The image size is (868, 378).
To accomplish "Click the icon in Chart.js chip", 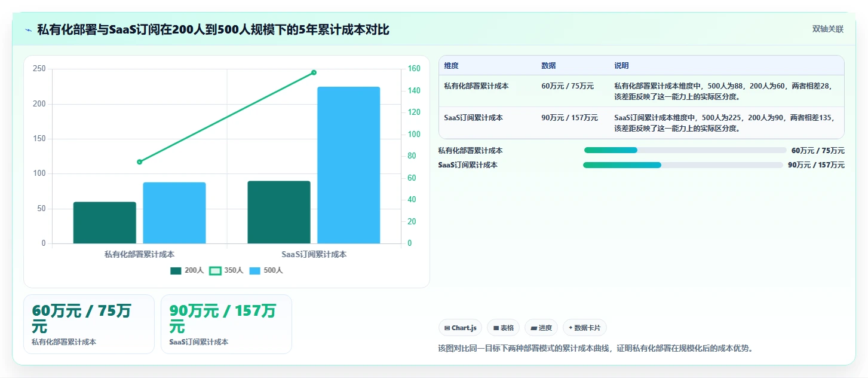I will coord(447,328).
